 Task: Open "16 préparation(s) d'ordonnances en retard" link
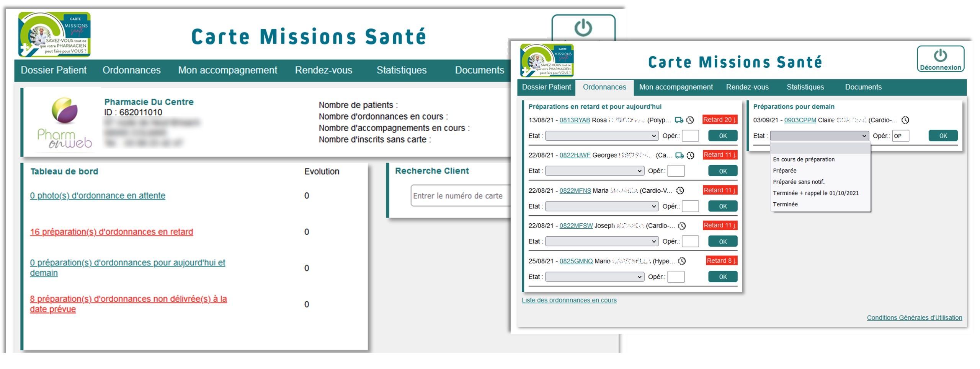[x=111, y=232]
